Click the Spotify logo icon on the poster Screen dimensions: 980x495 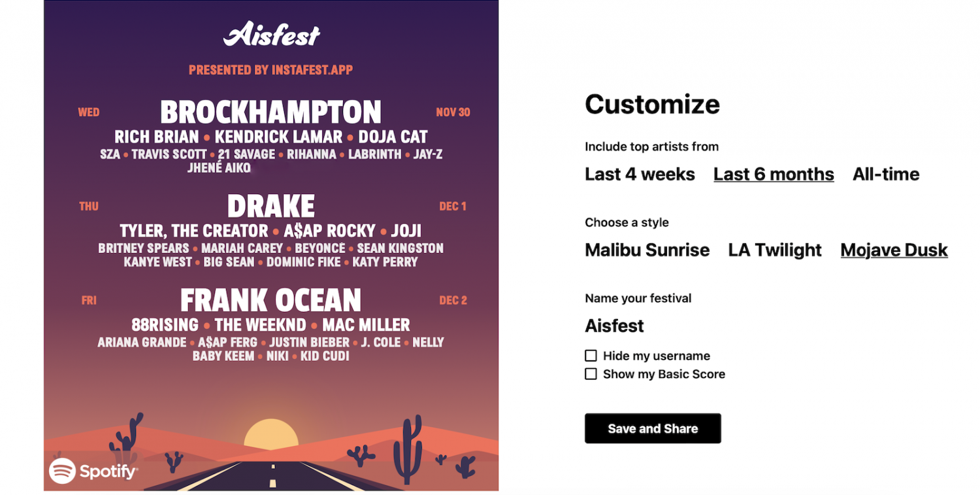tap(63, 471)
